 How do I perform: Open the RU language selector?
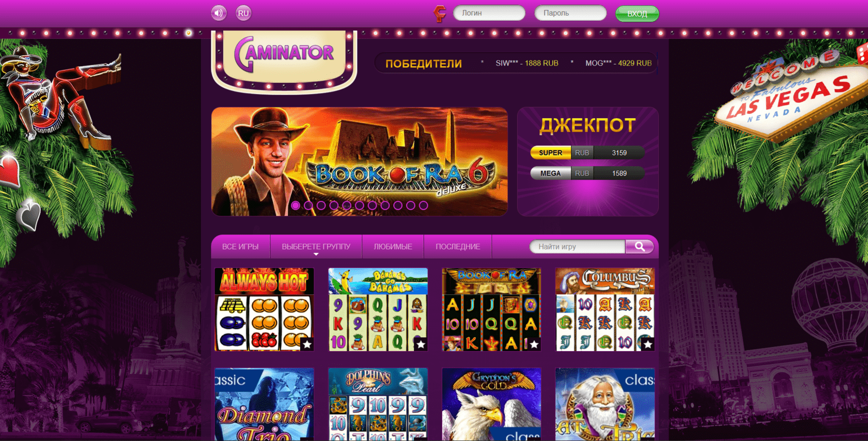coord(243,13)
